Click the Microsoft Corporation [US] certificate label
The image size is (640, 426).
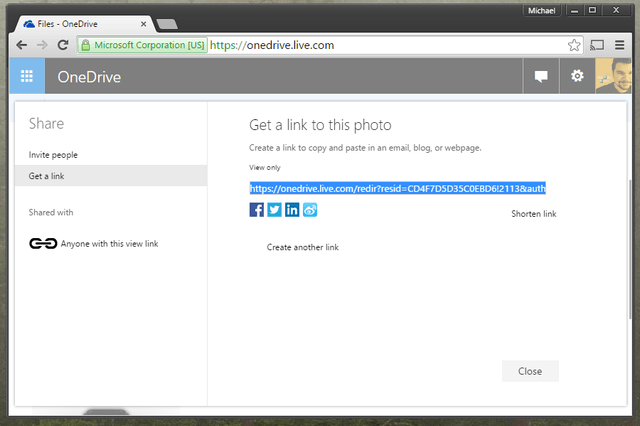149,45
